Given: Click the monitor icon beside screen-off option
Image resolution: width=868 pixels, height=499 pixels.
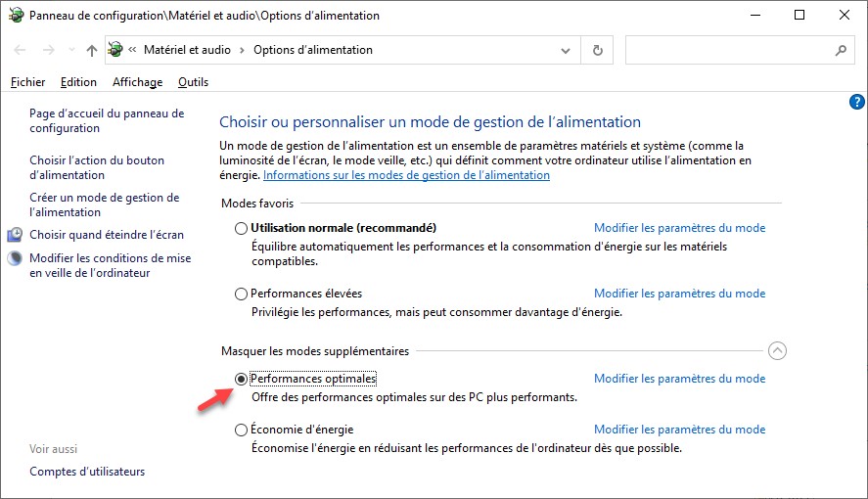Looking at the screenshot, I should point(16,235).
